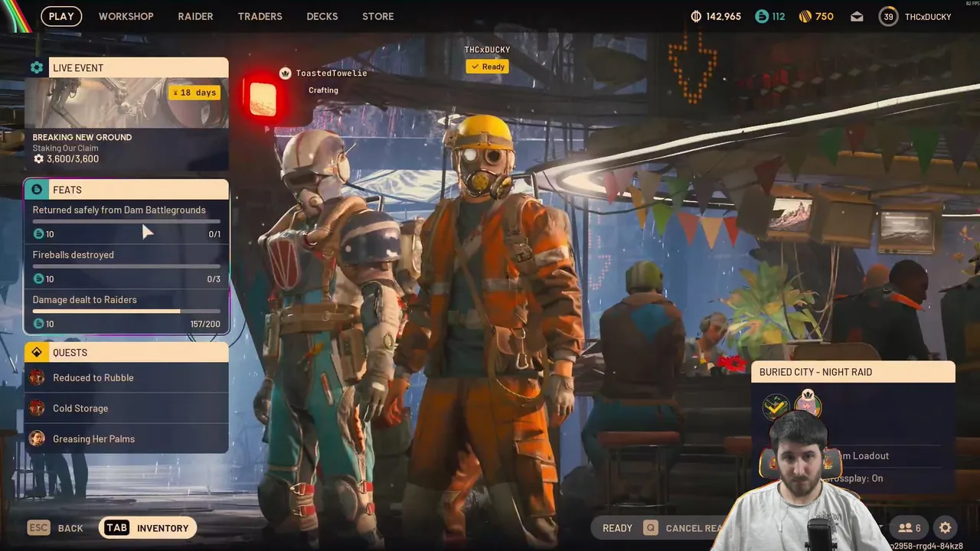Click the Back label
This screenshot has width=980, height=551.
[70, 528]
